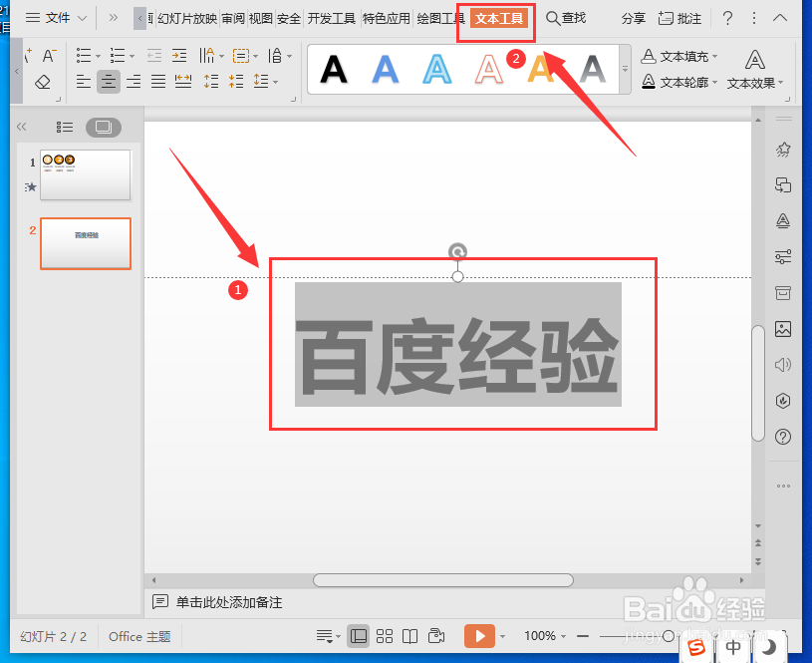The height and width of the screenshot is (663, 812).
Task: Apply light blue outline text style preset
Action: (437, 69)
